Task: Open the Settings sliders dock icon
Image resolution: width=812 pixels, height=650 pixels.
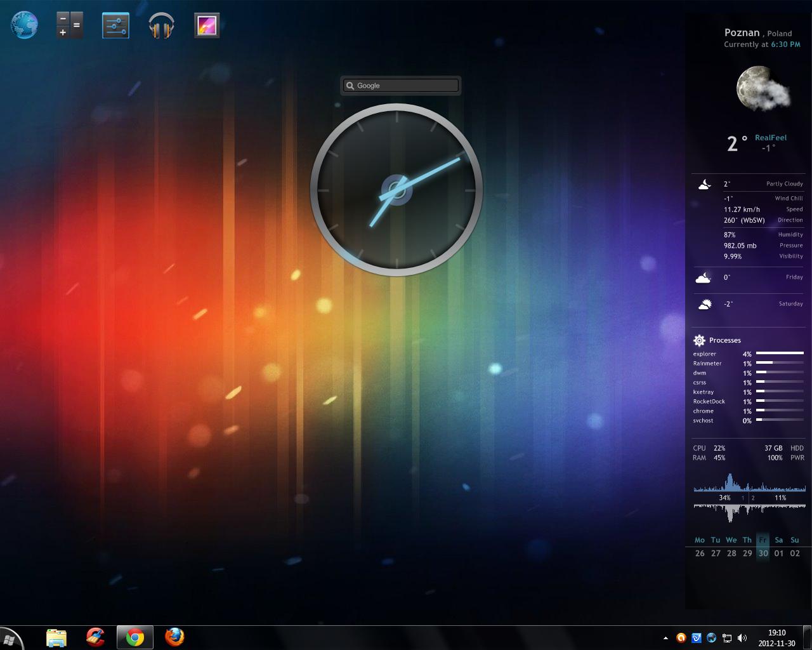Action: 115,25
